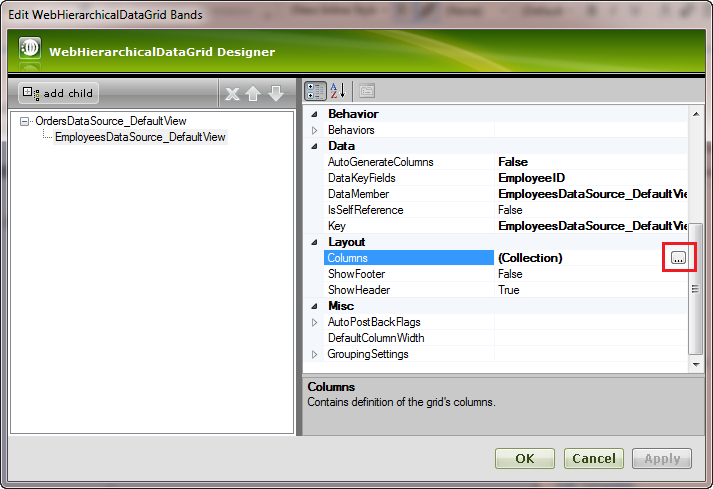Click the delete band X icon
713x489 pixels.
232,93
